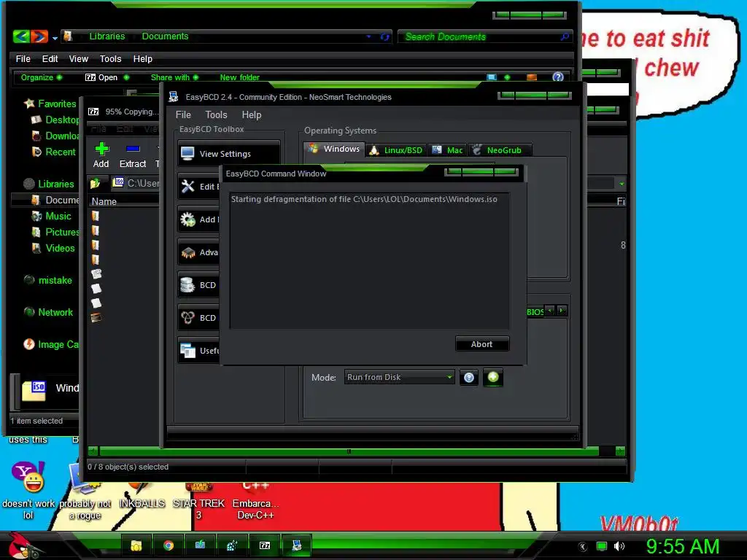Open the address bar history dropdown
The width and height of the screenshot is (747, 560).
[368, 36]
